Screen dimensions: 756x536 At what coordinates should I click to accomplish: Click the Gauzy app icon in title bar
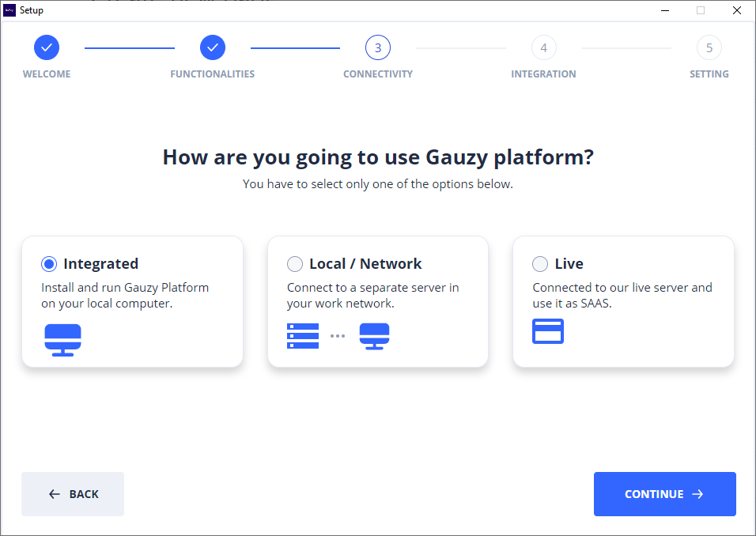(x=9, y=10)
